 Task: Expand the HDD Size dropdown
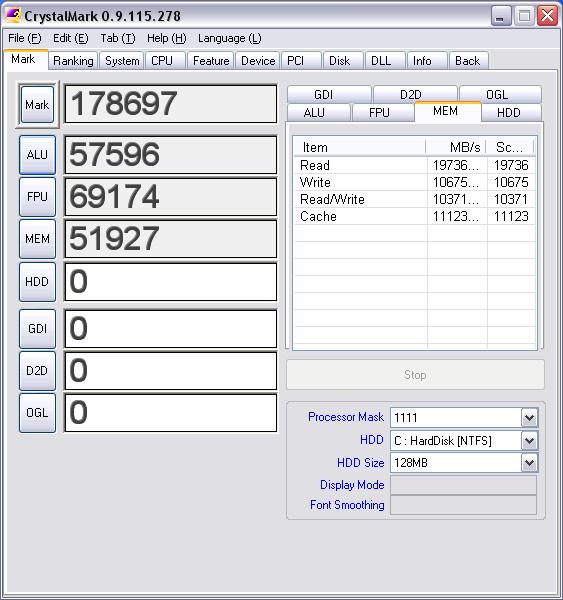530,463
